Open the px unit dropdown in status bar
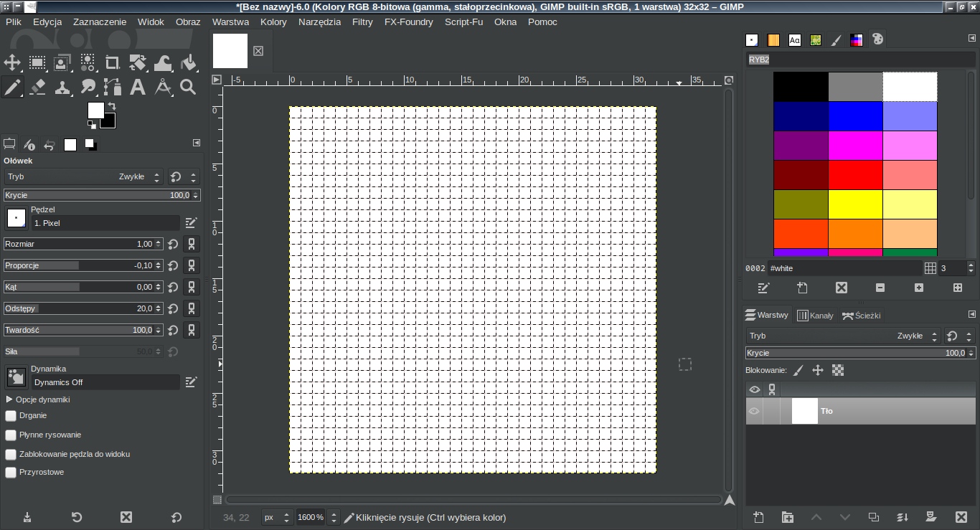The height and width of the screenshot is (530, 980). [x=276, y=517]
